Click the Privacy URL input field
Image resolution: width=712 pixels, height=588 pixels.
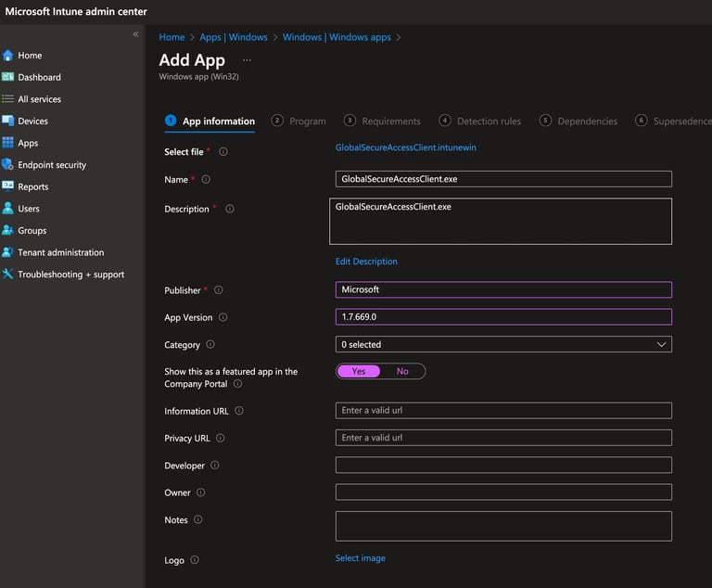503,438
